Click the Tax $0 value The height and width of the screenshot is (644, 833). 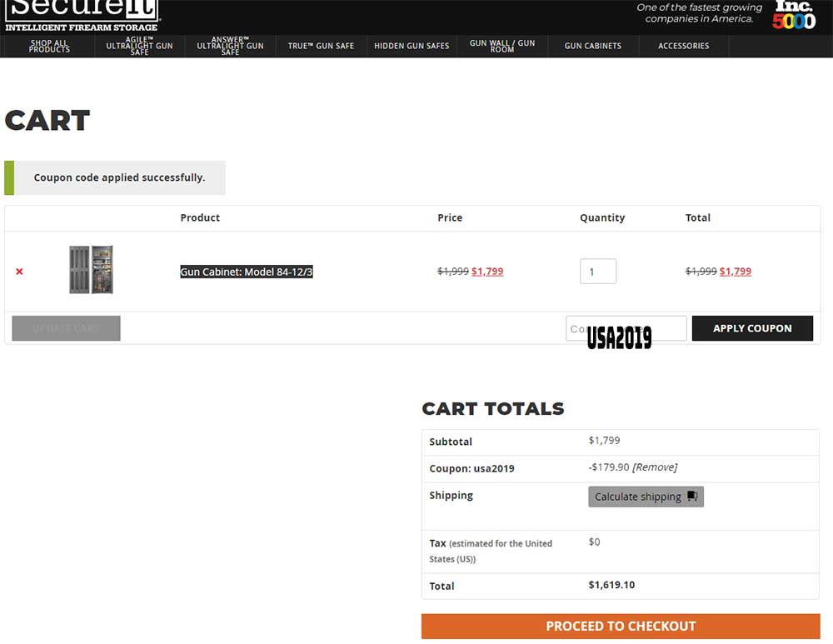tap(595, 542)
